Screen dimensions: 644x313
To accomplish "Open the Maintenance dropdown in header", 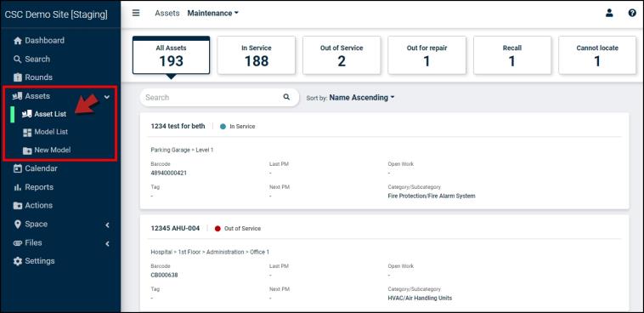I will (212, 13).
